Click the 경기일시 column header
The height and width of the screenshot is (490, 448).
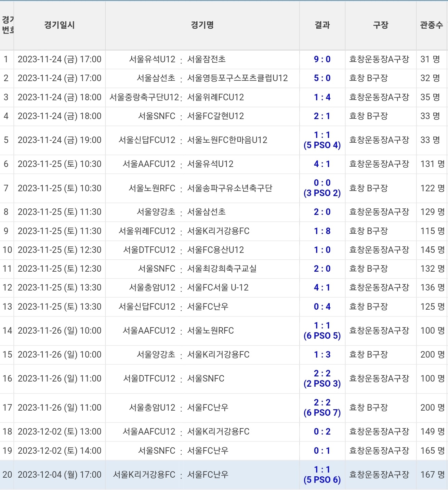pyautogui.click(x=59, y=25)
